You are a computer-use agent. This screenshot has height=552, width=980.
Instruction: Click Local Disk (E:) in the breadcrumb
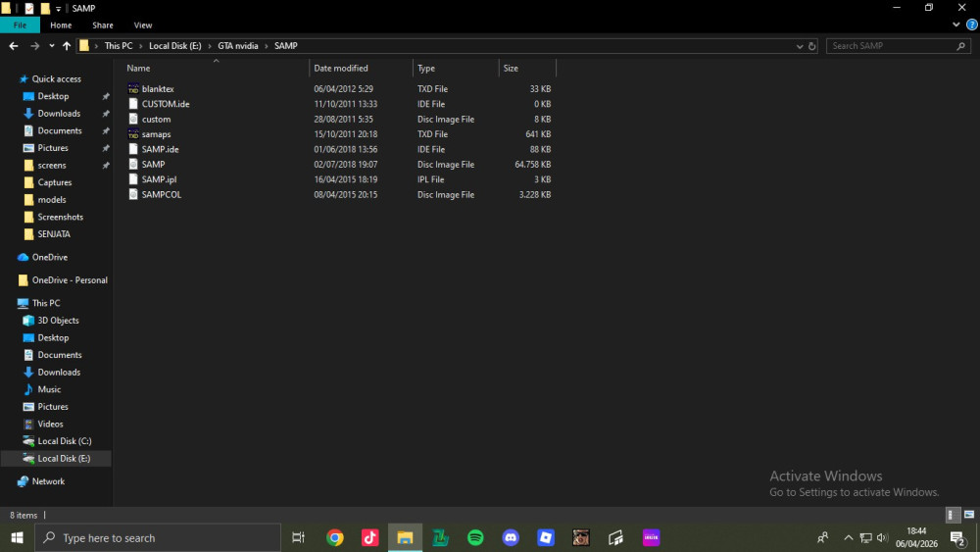[x=175, y=46]
